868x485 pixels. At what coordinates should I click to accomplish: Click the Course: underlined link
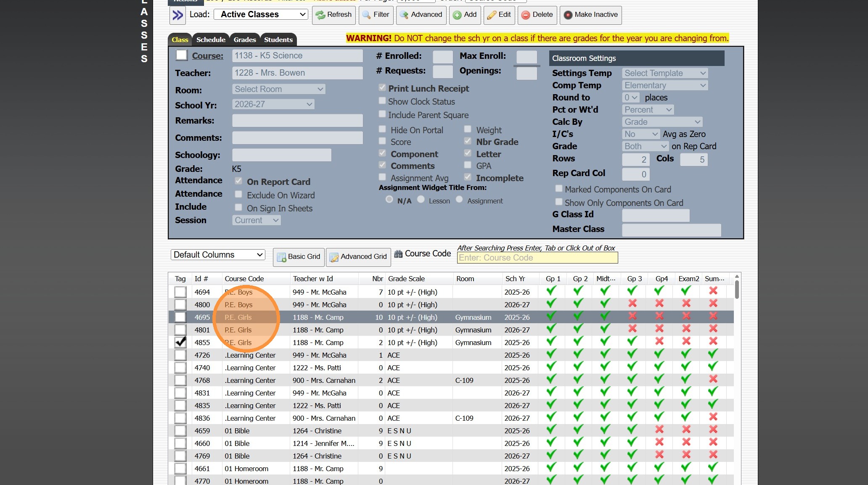(208, 56)
